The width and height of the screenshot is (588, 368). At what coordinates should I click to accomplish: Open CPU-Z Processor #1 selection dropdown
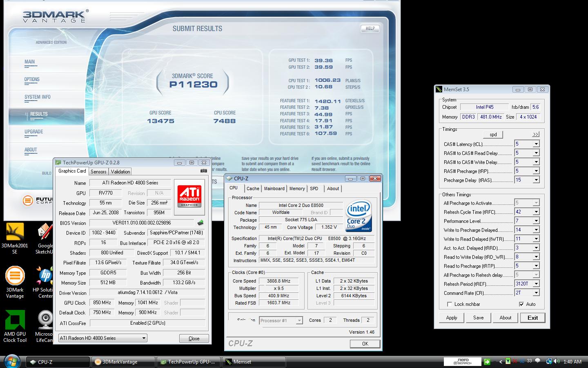(x=281, y=321)
